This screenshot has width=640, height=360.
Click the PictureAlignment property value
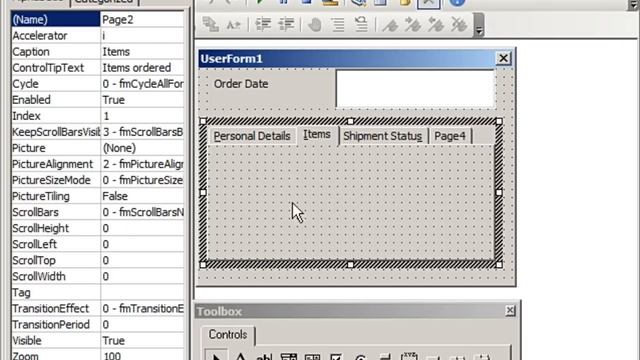coord(142,164)
